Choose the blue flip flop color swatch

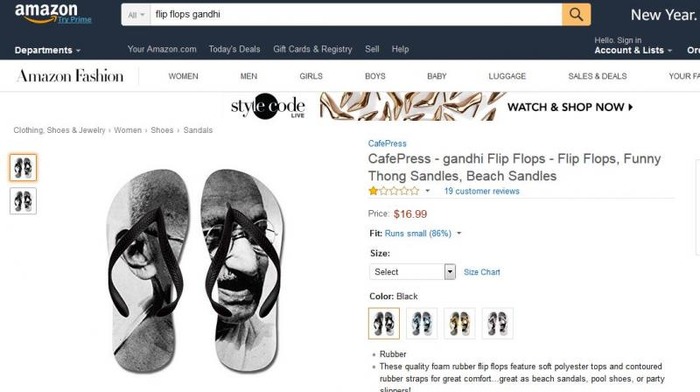pos(422,323)
